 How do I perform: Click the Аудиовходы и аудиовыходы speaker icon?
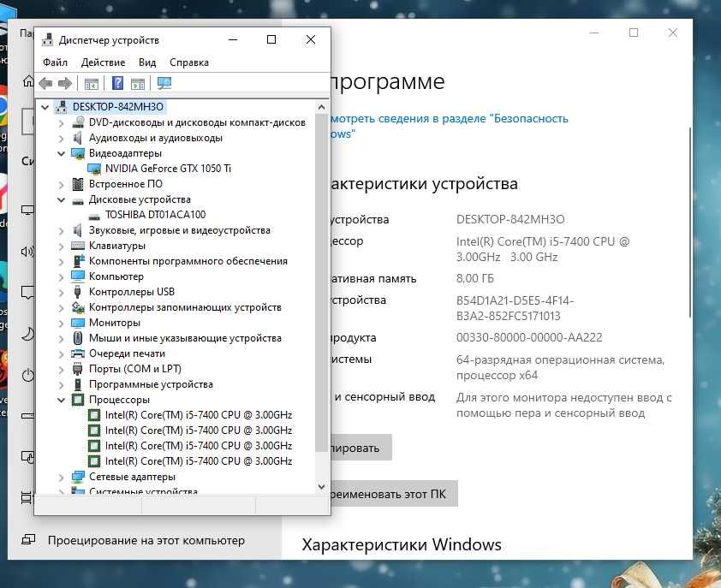(x=77, y=138)
